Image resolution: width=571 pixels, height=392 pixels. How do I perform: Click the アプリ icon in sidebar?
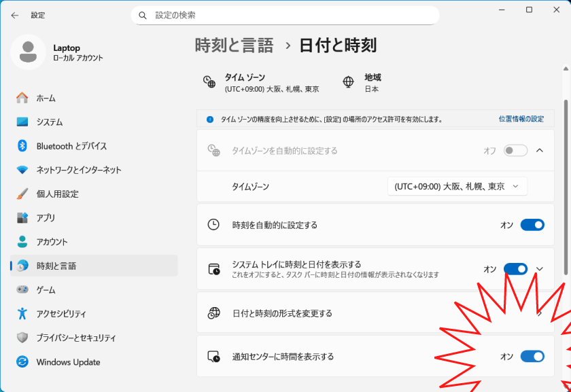[22, 217]
